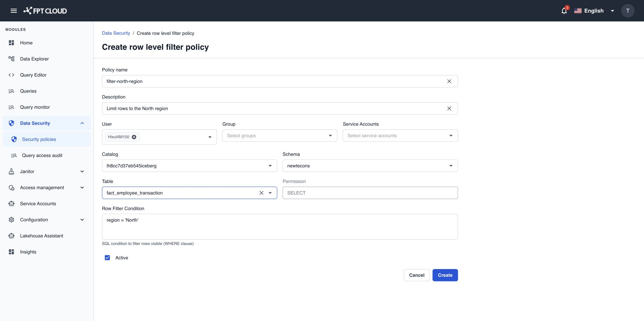Collapse the Data Security section
This screenshot has width=644, height=321.
82,123
